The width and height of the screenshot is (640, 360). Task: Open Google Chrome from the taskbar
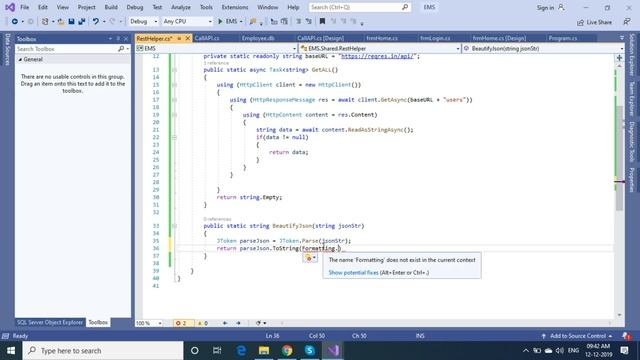tap(287, 350)
